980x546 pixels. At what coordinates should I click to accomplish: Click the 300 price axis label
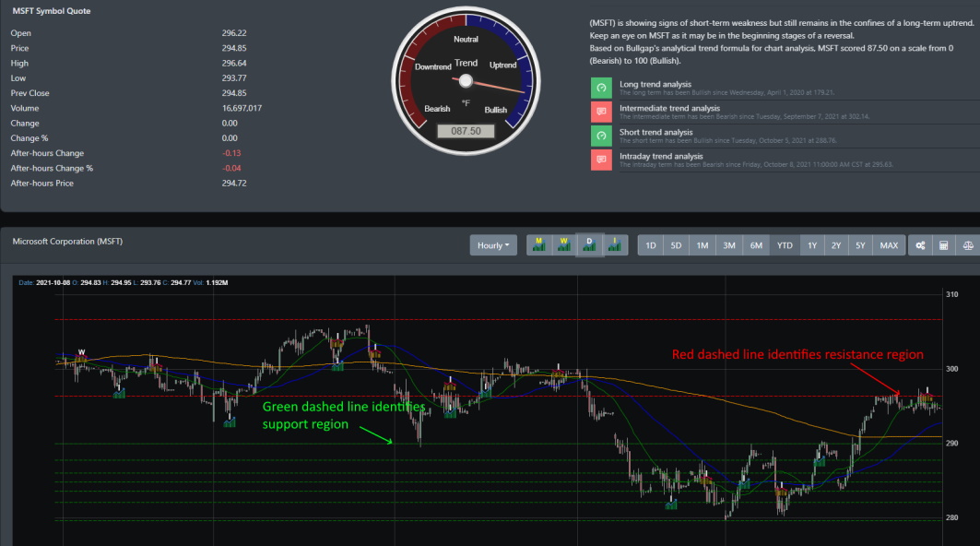(x=951, y=368)
